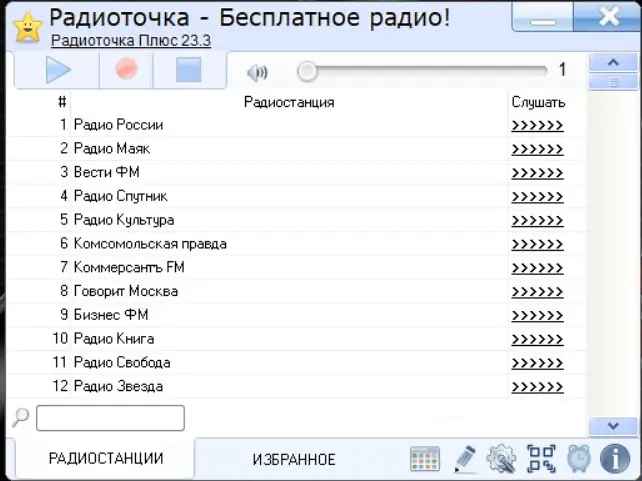Click the red Record button
Viewport: 642px width, 481px height.
(x=126, y=69)
